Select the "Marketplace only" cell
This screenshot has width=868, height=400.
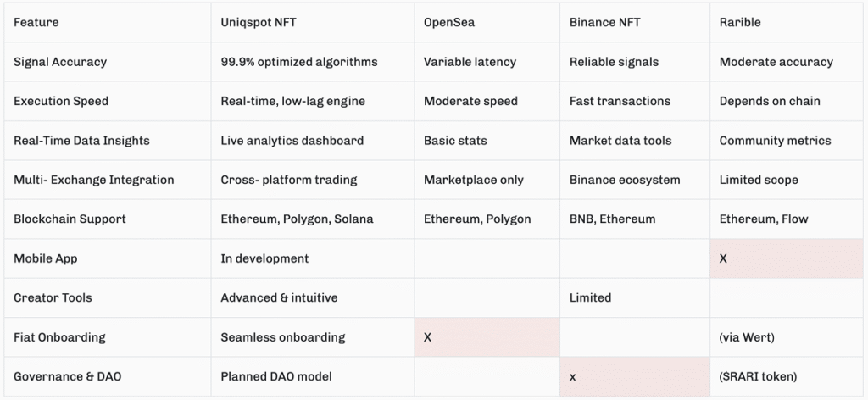tap(474, 180)
